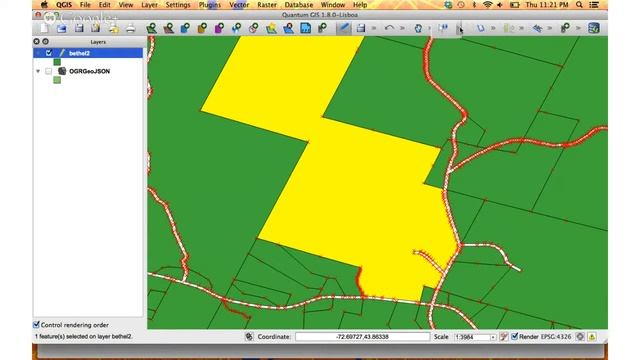
Task: Select the Pan Map hand icon
Action: pyautogui.click(x=418, y=28)
